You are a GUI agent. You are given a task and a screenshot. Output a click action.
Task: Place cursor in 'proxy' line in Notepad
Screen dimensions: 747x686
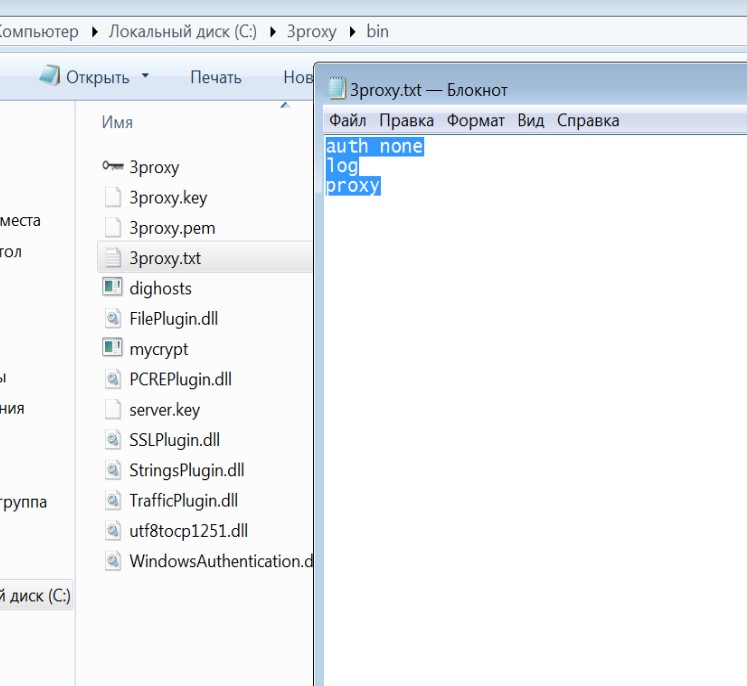tap(353, 185)
